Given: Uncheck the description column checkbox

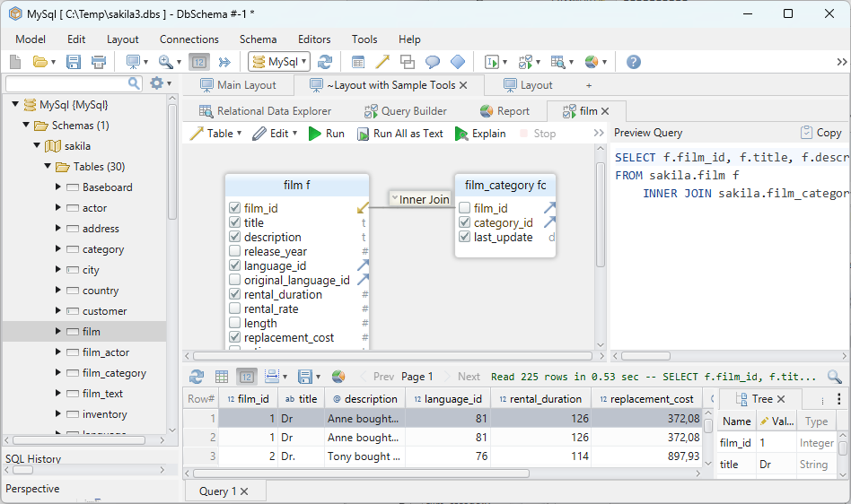Looking at the screenshot, I should pyautogui.click(x=234, y=237).
